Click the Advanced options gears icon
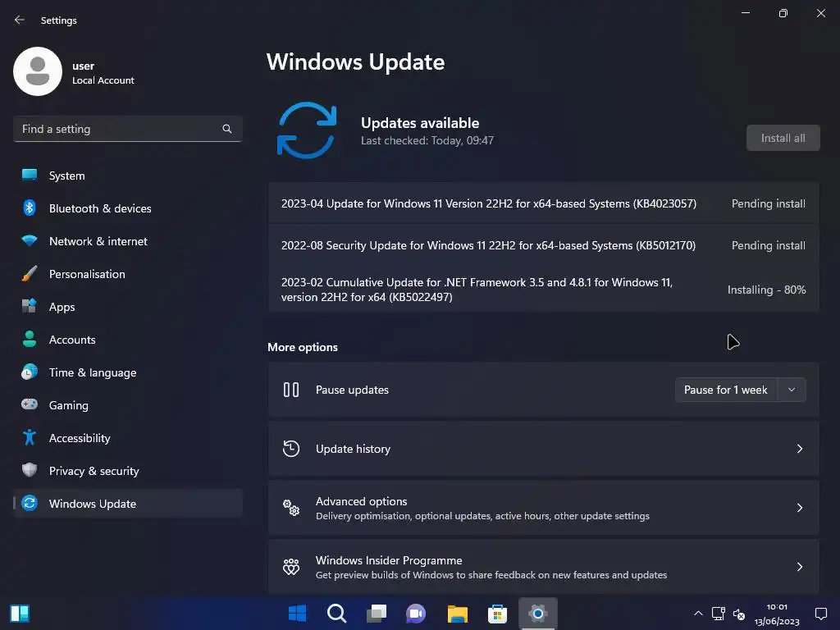840x630 pixels. coord(291,507)
